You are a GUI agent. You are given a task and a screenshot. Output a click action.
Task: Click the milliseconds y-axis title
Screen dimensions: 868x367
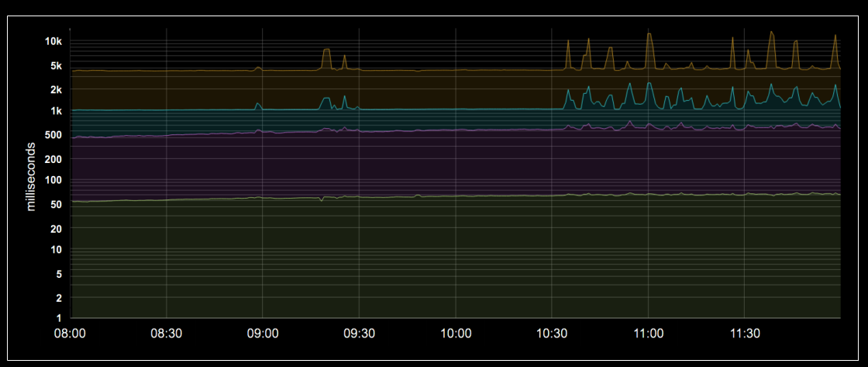pyautogui.click(x=31, y=176)
